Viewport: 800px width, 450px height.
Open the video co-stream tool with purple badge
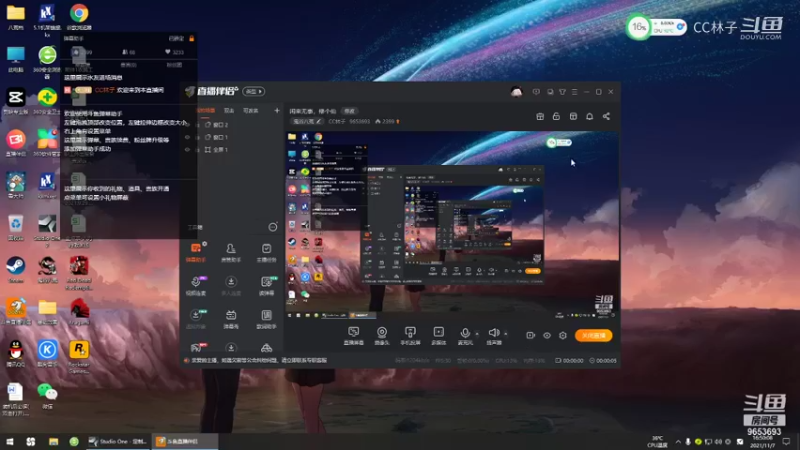pyautogui.click(x=196, y=286)
